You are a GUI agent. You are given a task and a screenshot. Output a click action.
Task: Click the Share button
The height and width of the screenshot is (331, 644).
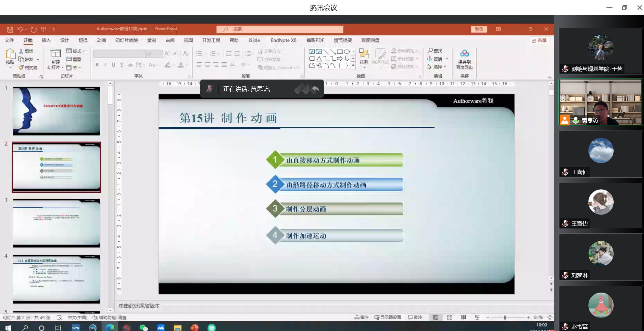[x=539, y=40]
